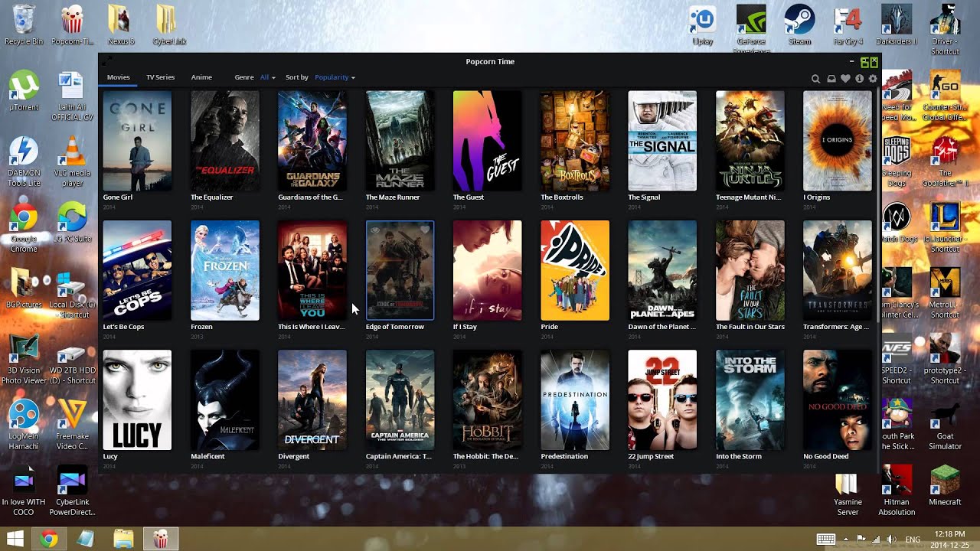Open Captain America Winter Soldier poster
This screenshot has width=980, height=551.
[x=400, y=400]
